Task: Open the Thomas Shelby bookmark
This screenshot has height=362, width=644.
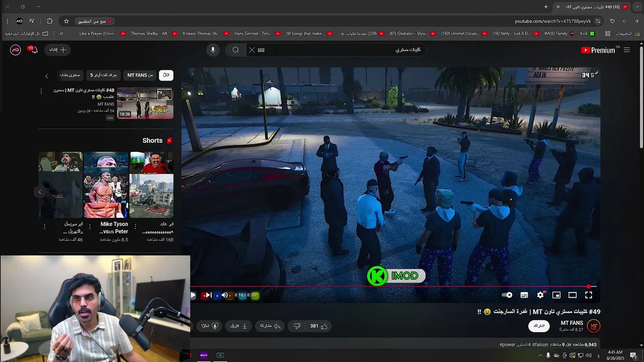Action: 153,33
